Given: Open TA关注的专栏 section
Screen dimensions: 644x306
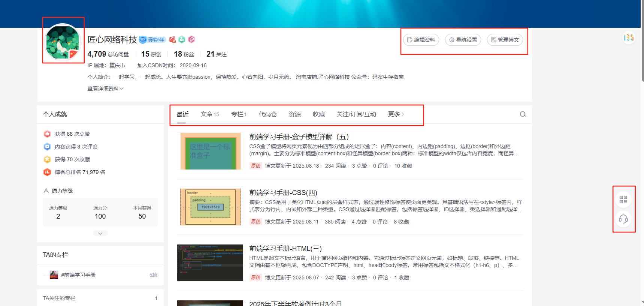Looking at the screenshot, I should coord(100,298).
